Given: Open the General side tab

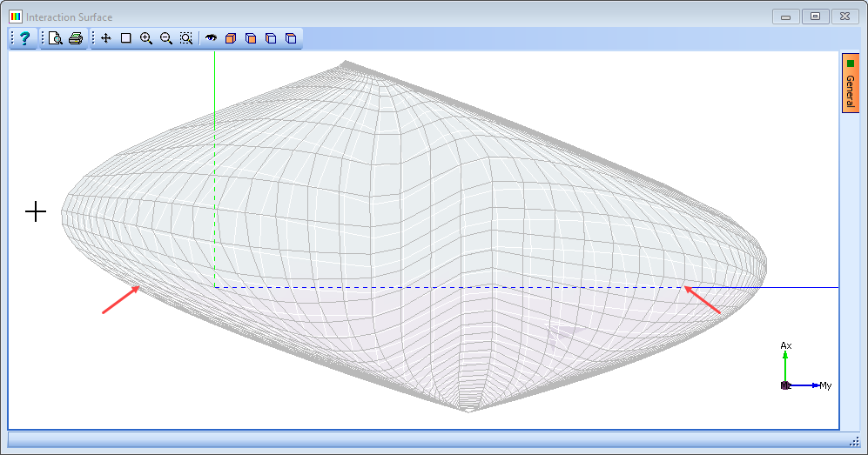Looking at the screenshot, I should pyautogui.click(x=851, y=83).
